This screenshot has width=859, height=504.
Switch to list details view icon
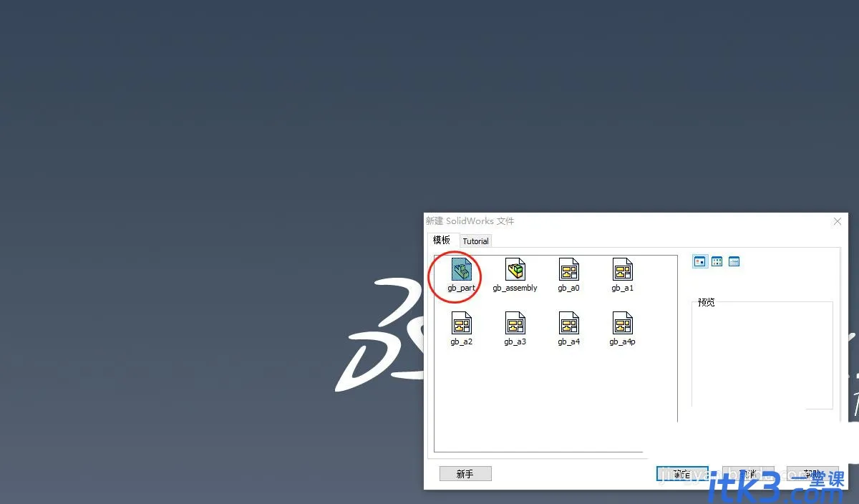[734, 261]
